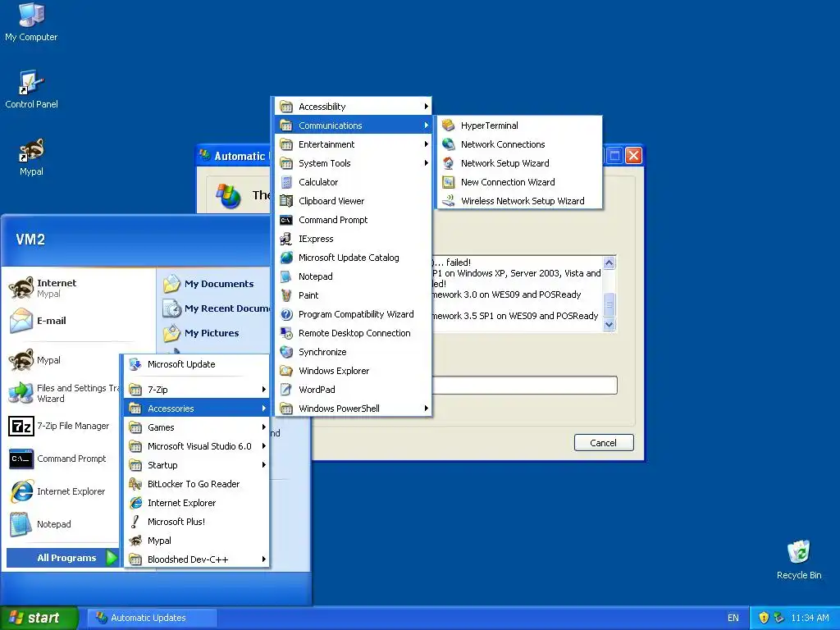Click the Clipboard Viewer icon

[286, 201]
